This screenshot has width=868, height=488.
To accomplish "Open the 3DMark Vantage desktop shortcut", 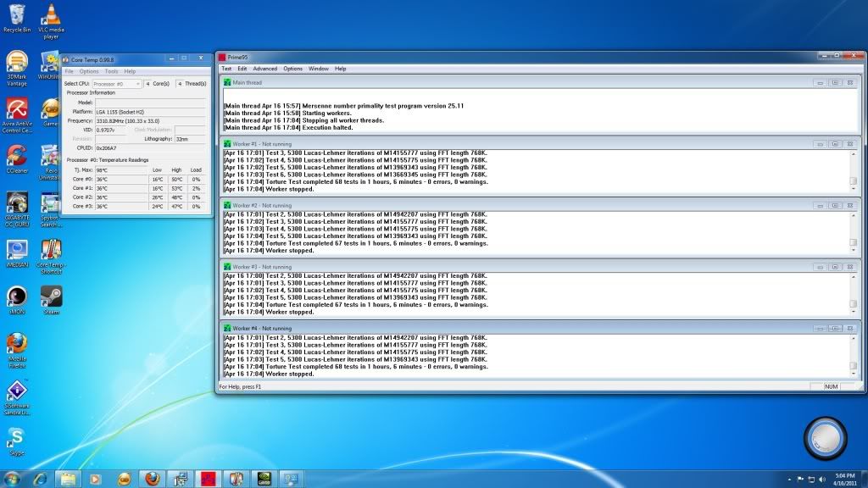I will 17,68.
